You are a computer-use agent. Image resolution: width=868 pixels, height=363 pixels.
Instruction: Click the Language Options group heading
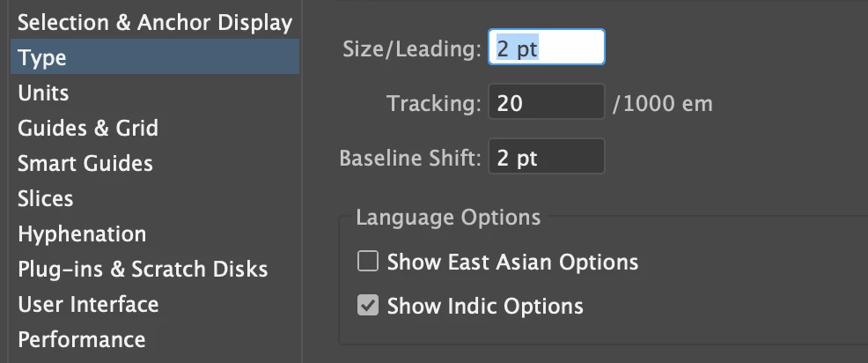coord(448,217)
